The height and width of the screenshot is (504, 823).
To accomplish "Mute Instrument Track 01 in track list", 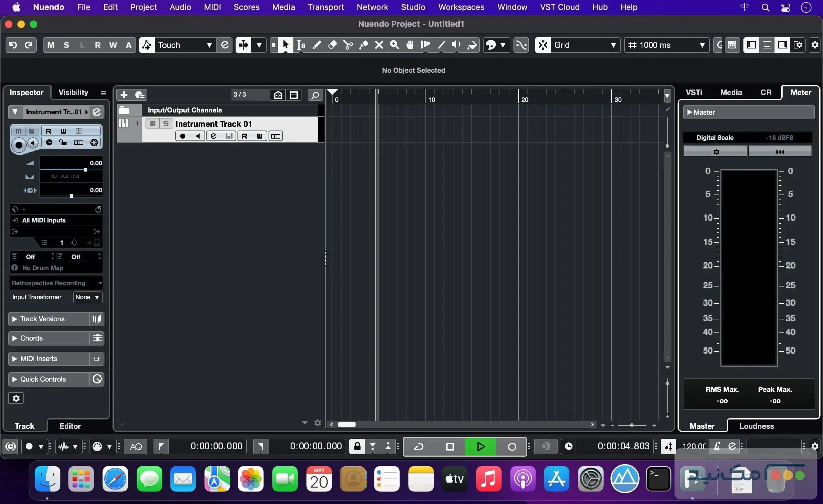I will 153,124.
